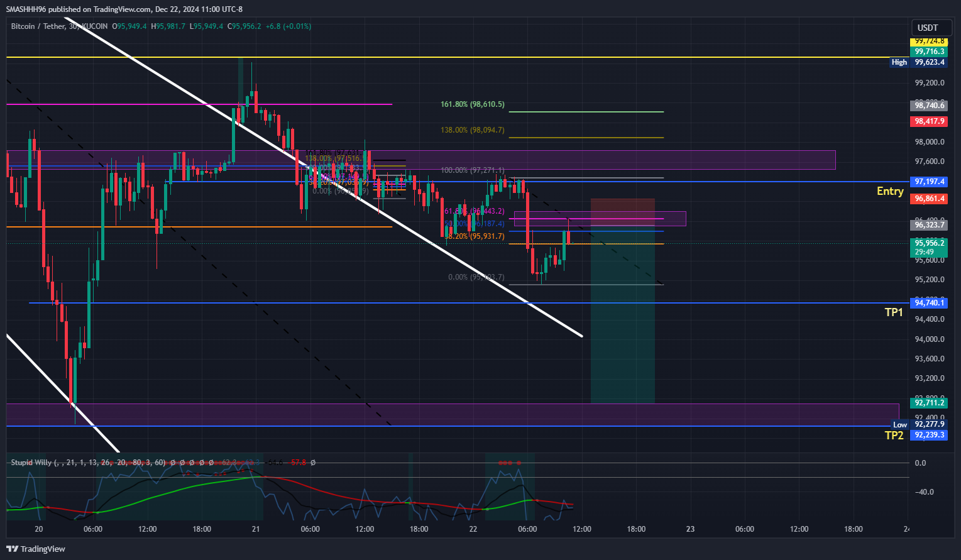Click the red 96,861.4 price label

click(929, 199)
